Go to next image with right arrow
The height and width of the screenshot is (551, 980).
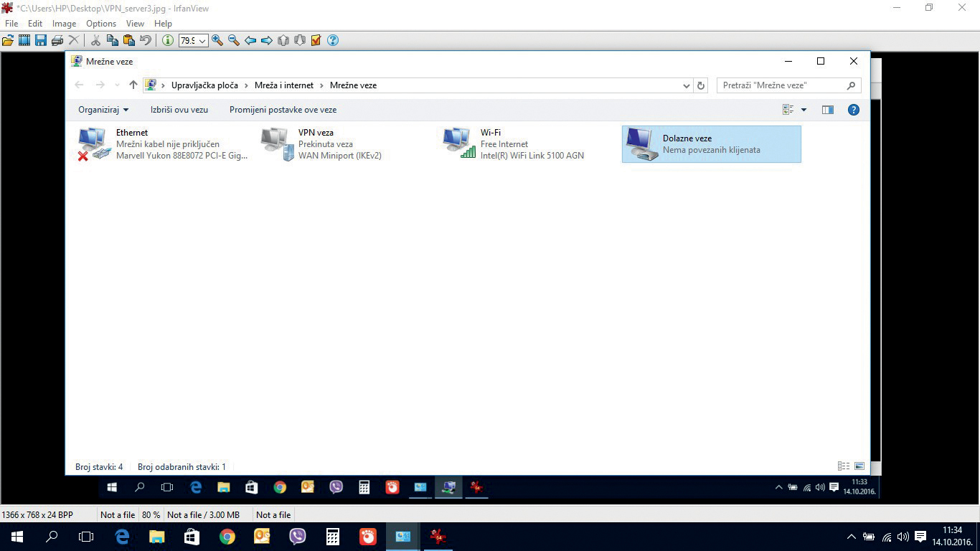267,41
